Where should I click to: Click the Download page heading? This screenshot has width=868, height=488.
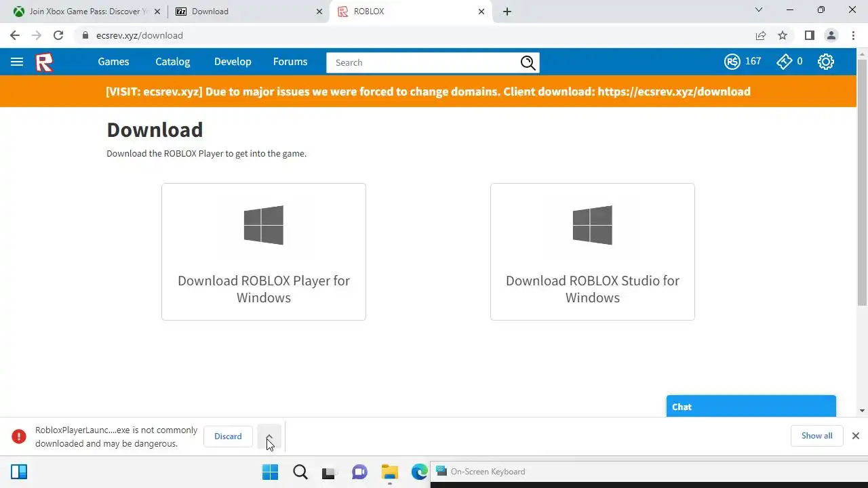[x=155, y=129]
